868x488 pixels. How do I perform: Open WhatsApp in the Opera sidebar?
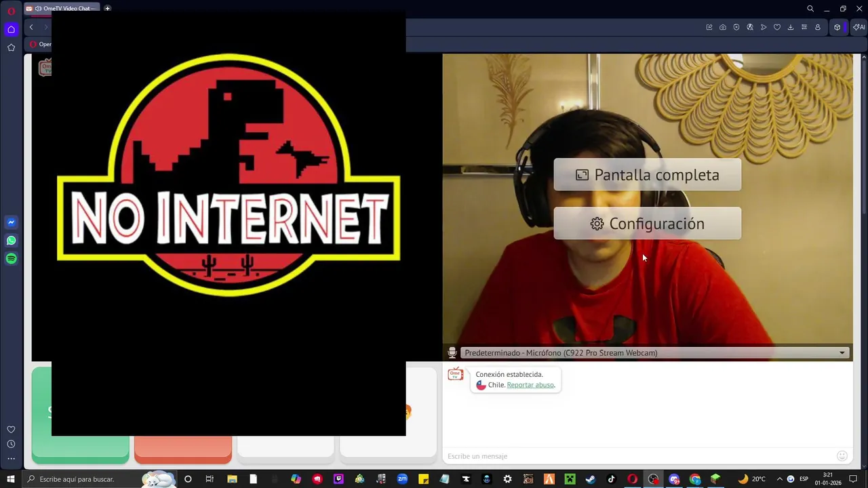11,241
